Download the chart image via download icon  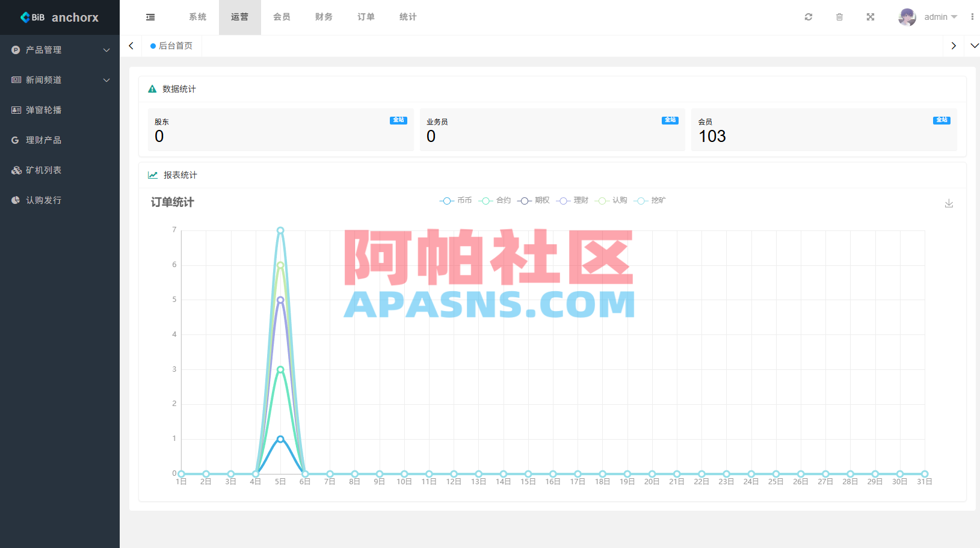coord(949,203)
